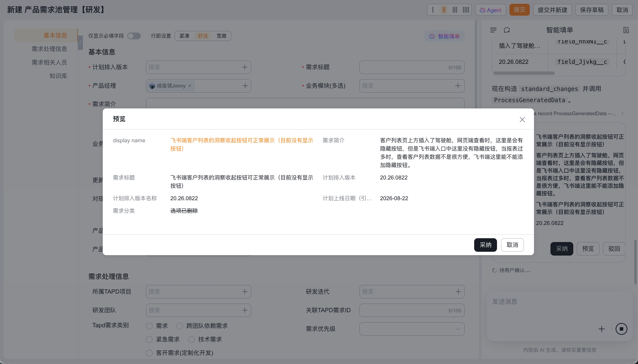Select three-column layout icon
The width and height of the screenshot is (638, 364).
[455, 10]
